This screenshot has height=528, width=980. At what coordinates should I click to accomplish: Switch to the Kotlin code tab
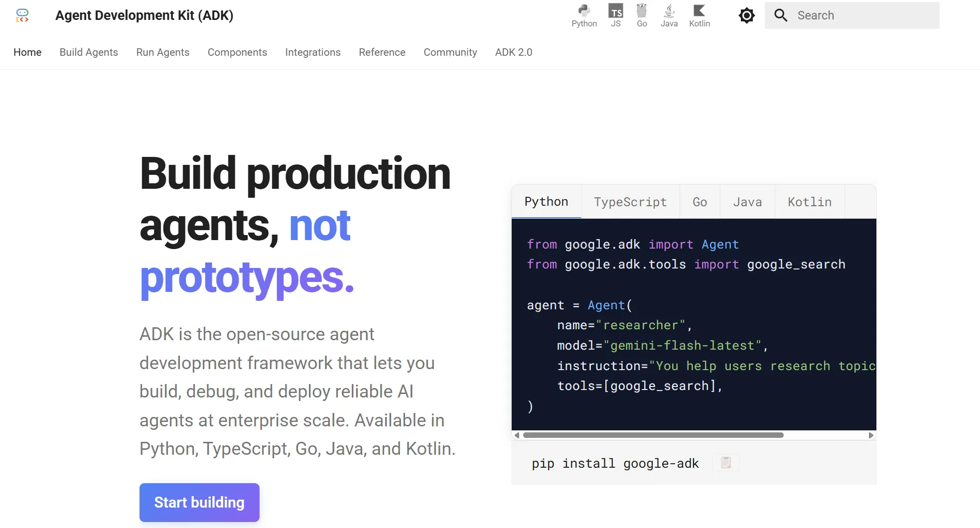pos(810,202)
